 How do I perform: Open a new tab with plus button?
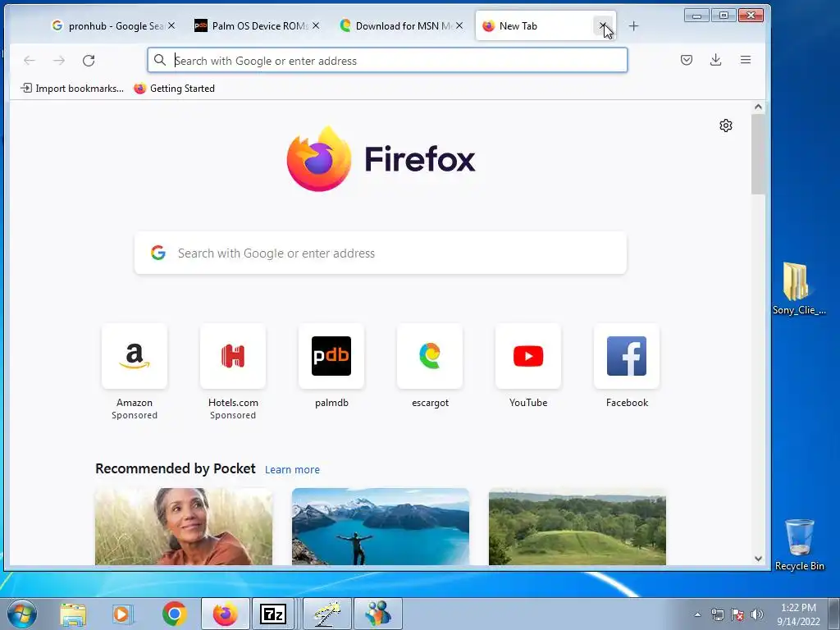633,25
